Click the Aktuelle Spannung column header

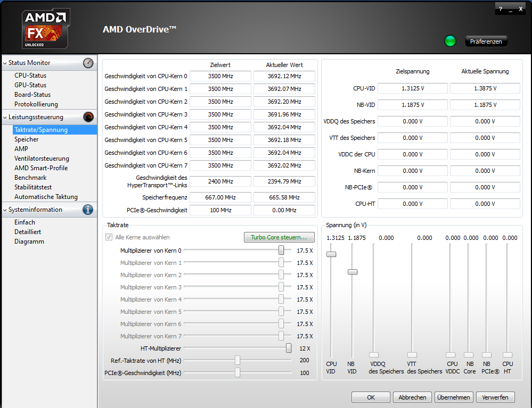point(485,71)
